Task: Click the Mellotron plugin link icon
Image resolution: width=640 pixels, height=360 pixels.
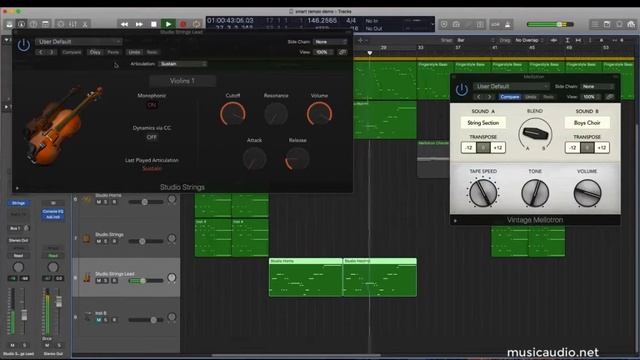Action: click(x=610, y=97)
